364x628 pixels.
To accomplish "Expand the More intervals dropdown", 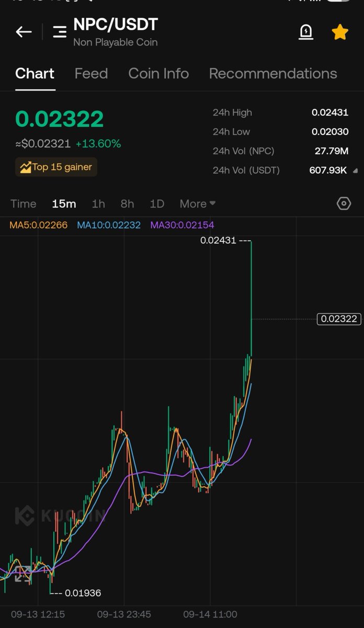I will 198,204.
